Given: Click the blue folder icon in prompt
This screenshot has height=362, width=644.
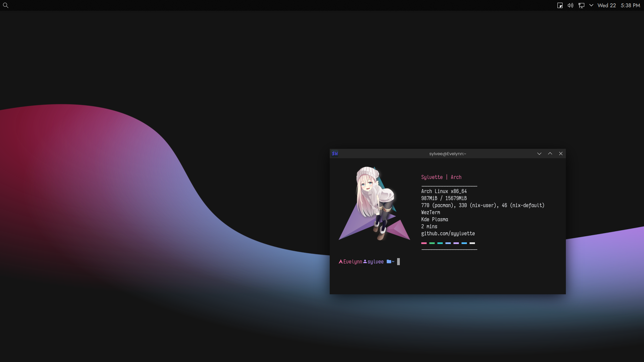Looking at the screenshot, I should coord(389,261).
